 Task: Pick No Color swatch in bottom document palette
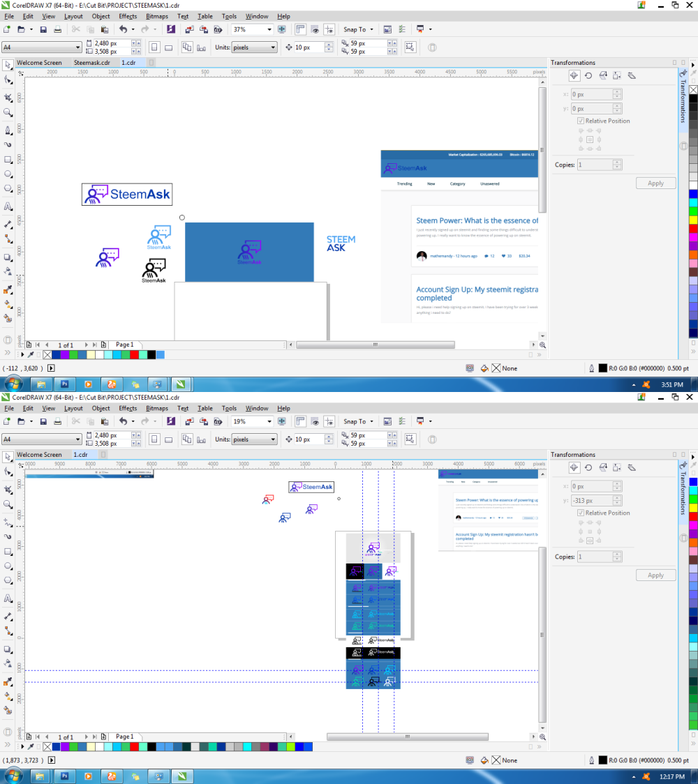tap(47, 746)
